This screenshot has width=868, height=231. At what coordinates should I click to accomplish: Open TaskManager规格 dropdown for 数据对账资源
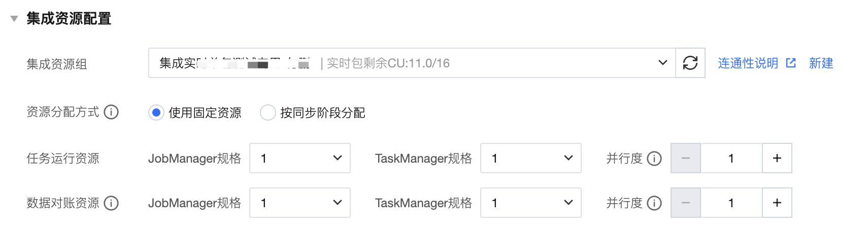point(530,203)
